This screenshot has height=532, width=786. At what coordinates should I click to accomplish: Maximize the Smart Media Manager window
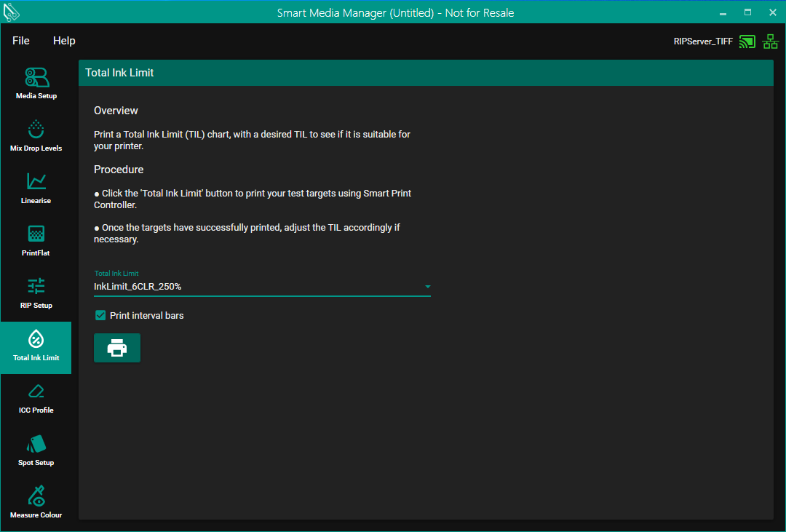(x=747, y=12)
